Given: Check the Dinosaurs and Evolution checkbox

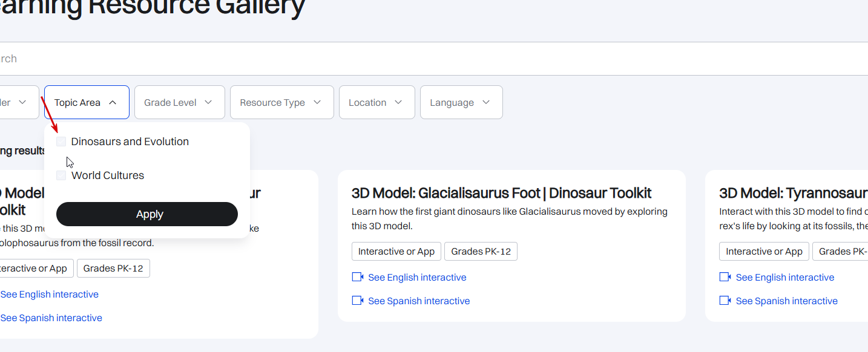Looking at the screenshot, I should pos(61,142).
